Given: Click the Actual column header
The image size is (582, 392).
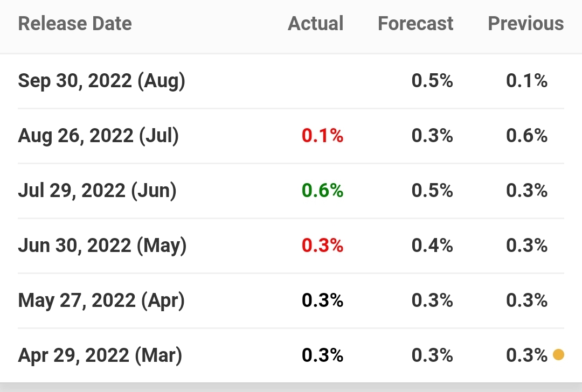Looking at the screenshot, I should pyautogui.click(x=315, y=24).
